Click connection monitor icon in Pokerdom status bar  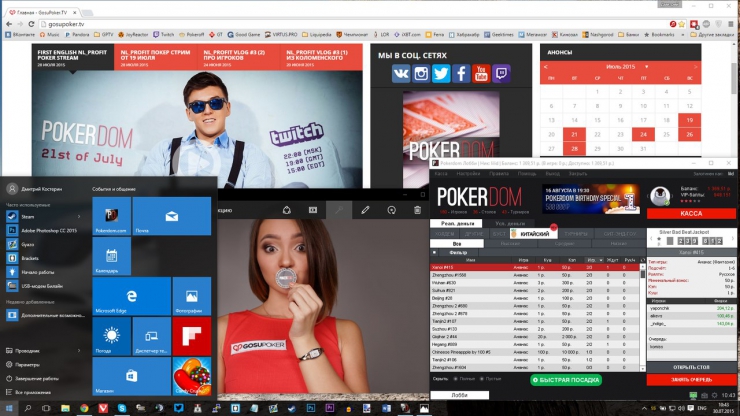[693, 395]
